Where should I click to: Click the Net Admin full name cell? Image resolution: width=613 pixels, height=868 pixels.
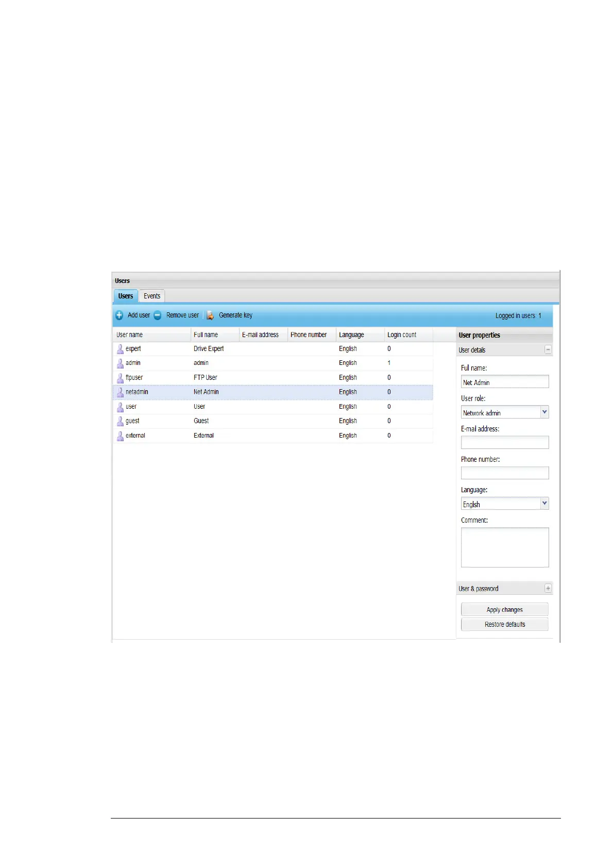coord(206,392)
